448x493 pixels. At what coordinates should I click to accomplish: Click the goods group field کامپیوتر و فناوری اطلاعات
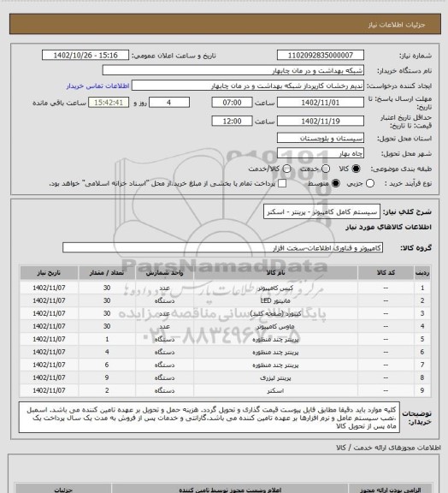point(222,247)
